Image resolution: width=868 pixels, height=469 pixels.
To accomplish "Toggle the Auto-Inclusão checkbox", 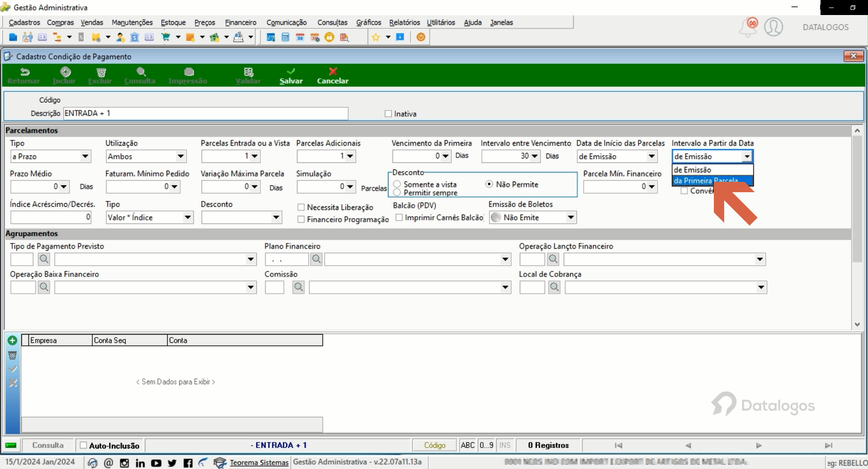I will [x=83, y=445].
